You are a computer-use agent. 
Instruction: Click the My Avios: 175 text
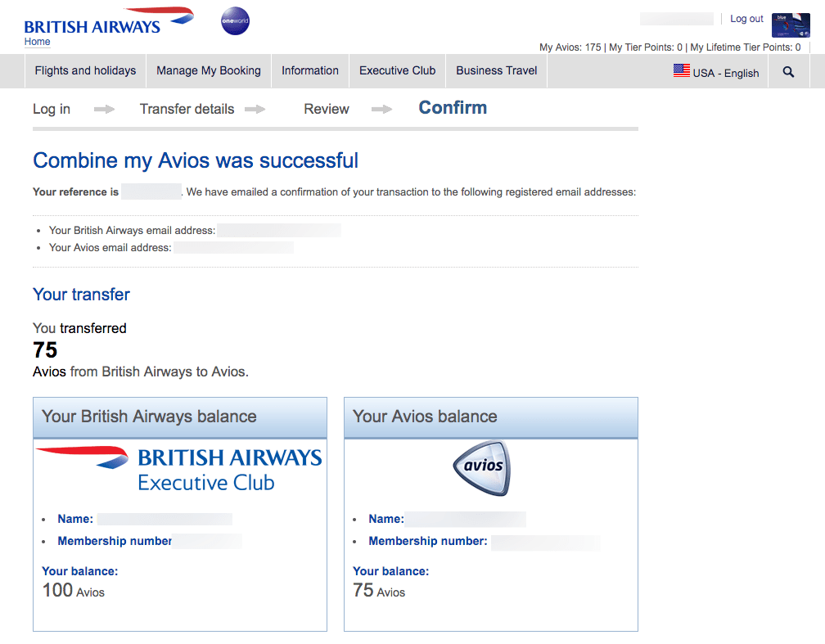[x=570, y=47]
